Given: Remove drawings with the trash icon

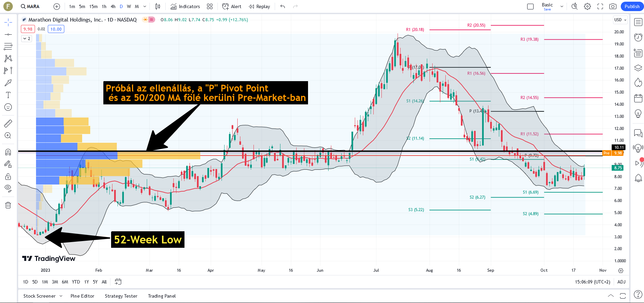Looking at the screenshot, I should (8, 205).
